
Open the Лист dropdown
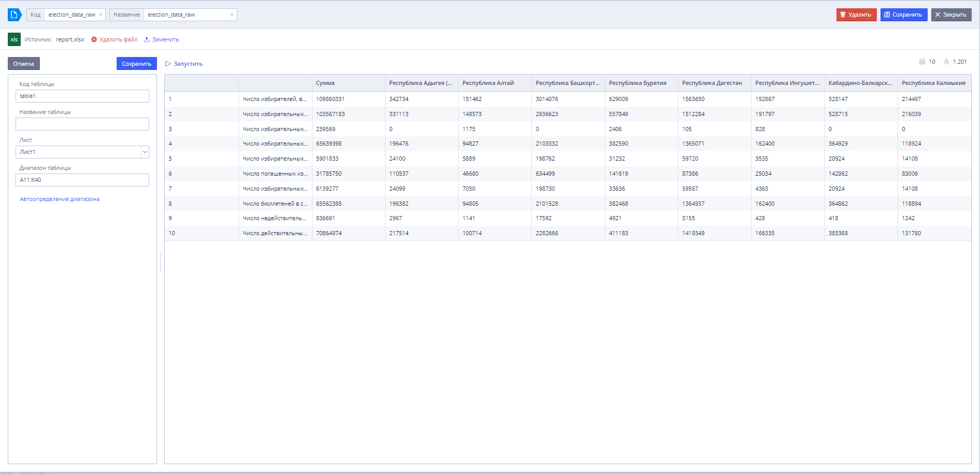pos(145,152)
